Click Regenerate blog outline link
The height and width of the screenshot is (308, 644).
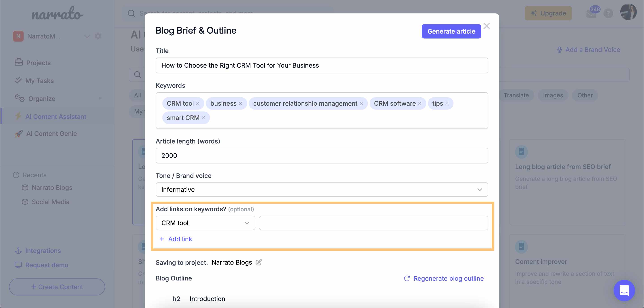(444, 278)
